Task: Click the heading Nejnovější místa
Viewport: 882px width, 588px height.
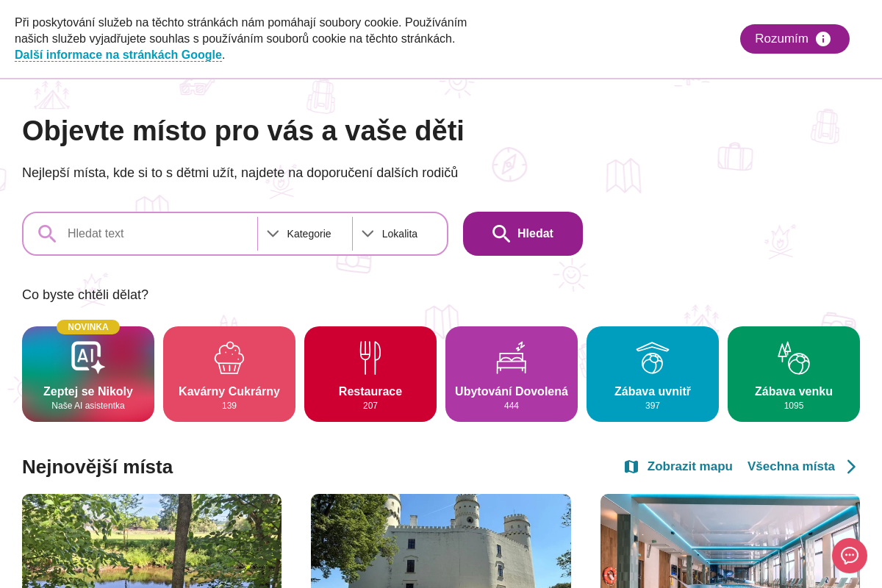Action: (x=97, y=467)
